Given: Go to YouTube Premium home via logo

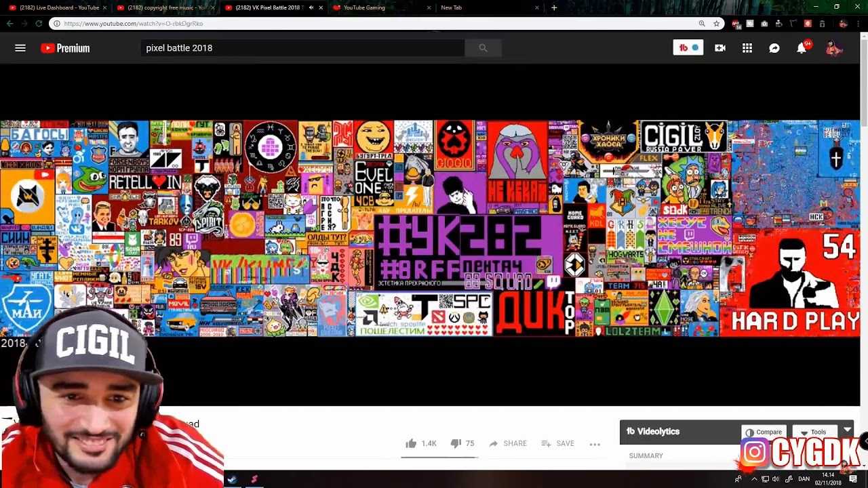Looking at the screenshot, I should 65,48.
